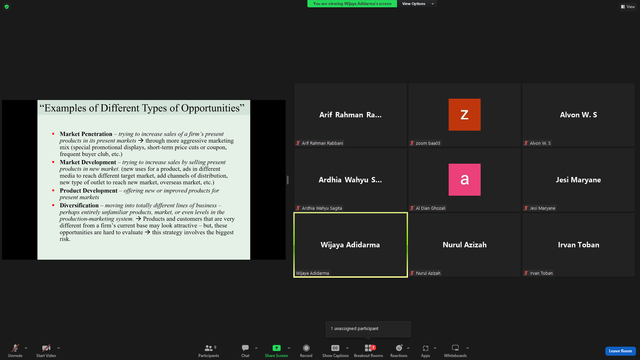Select Jesi Maryane's participant tile

tap(578, 180)
